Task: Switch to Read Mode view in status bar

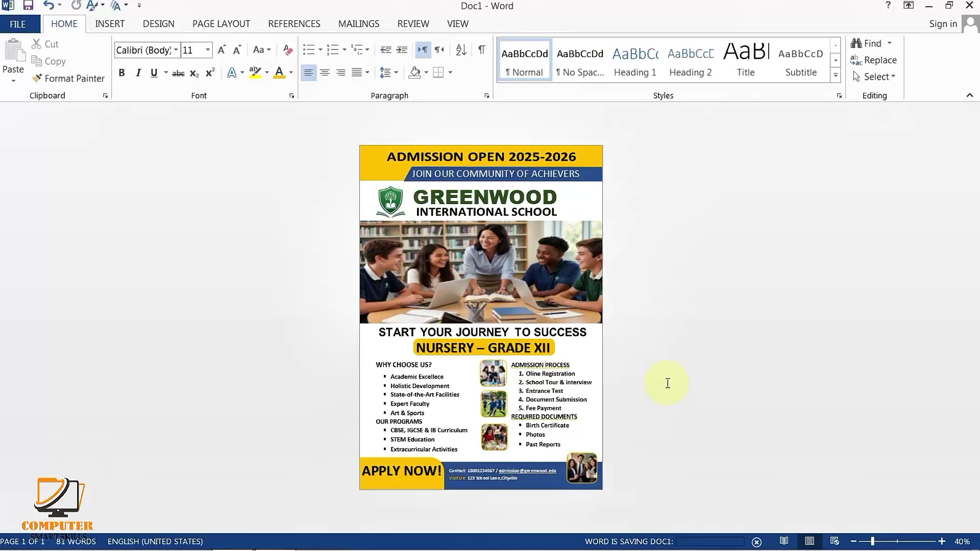Action: pyautogui.click(x=784, y=541)
